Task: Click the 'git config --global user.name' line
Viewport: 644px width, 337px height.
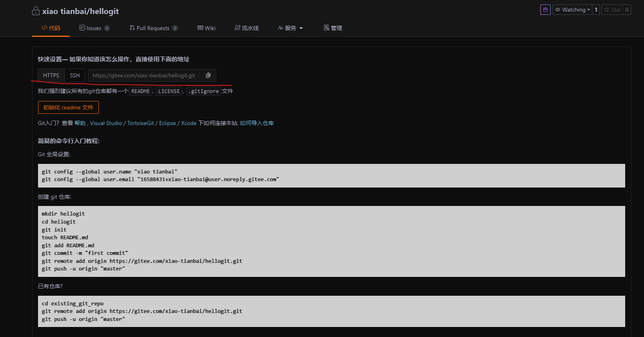Action: (109, 172)
